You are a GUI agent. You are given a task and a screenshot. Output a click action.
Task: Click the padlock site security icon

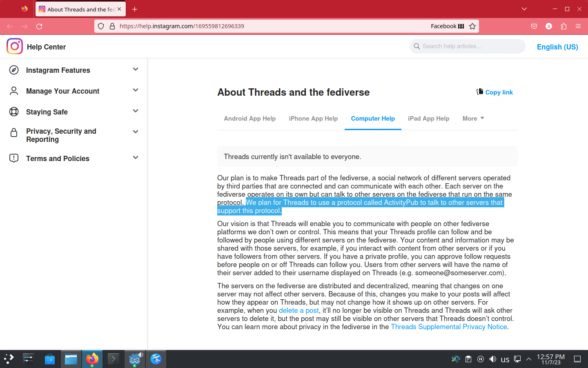click(112, 26)
